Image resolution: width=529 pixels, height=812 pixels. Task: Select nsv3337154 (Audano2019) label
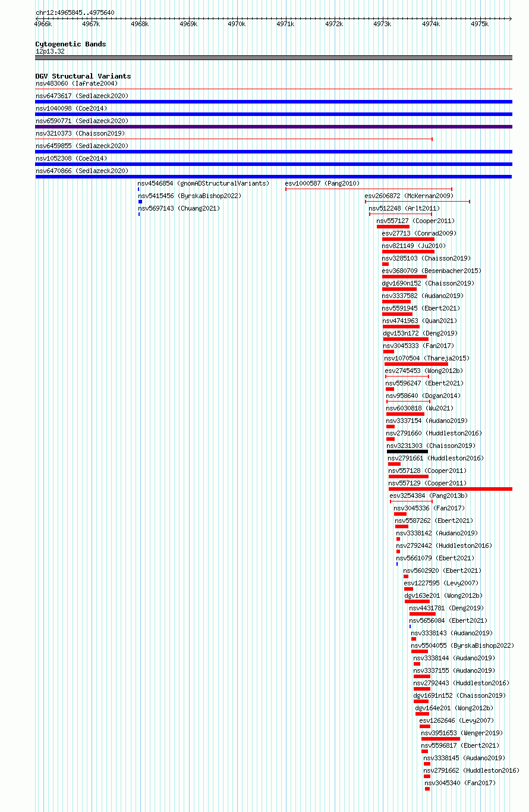coord(427,421)
